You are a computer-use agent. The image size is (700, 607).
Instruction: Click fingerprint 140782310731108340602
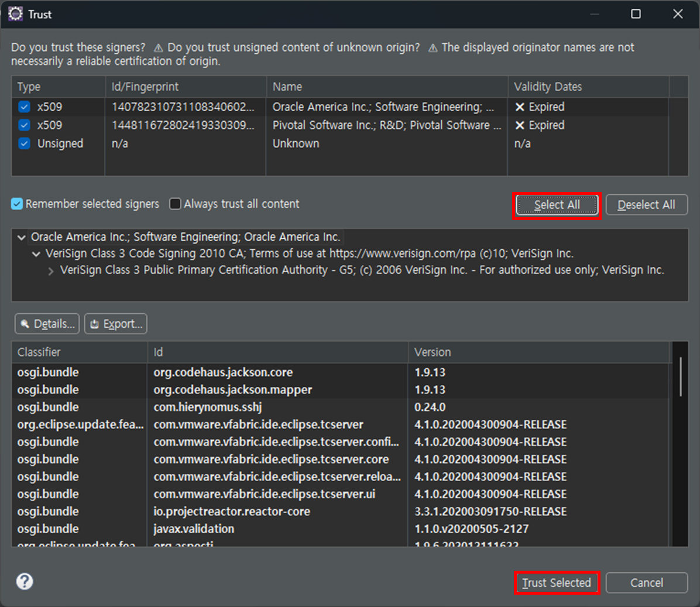[183, 107]
